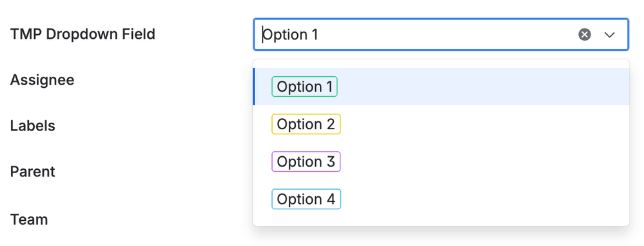Click the Labels field label

(32, 125)
